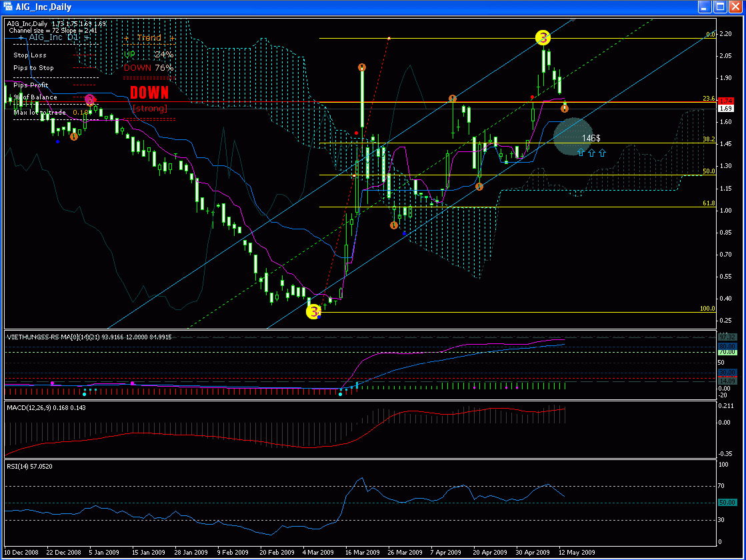This screenshot has height=560, width=746.
Task: Click the red 1.74 price tag
Action: (x=726, y=101)
